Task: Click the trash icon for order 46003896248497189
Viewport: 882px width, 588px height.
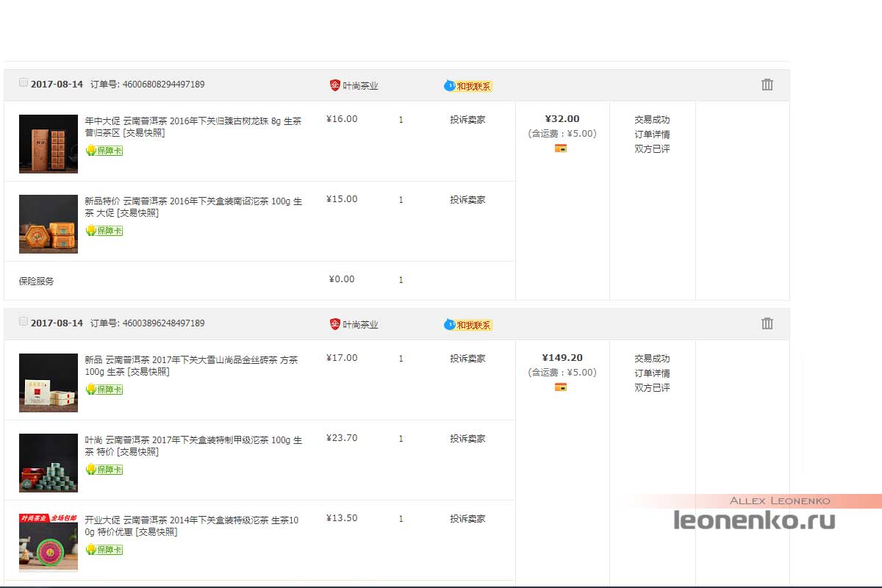Action: point(767,323)
